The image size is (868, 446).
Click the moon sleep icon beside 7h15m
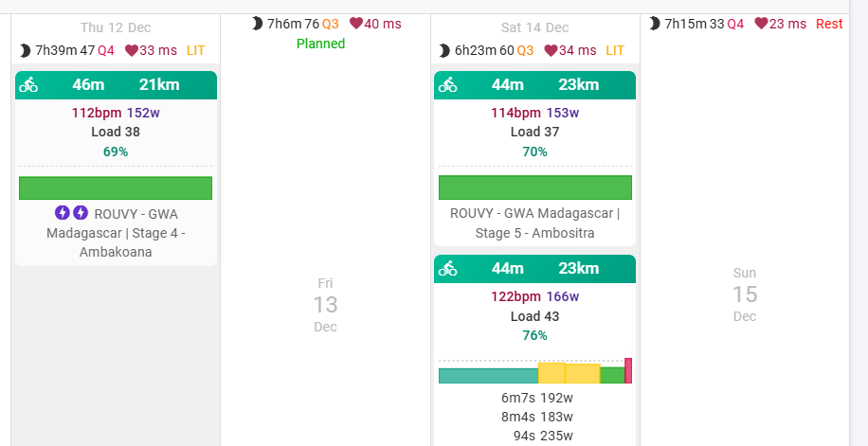(x=655, y=24)
